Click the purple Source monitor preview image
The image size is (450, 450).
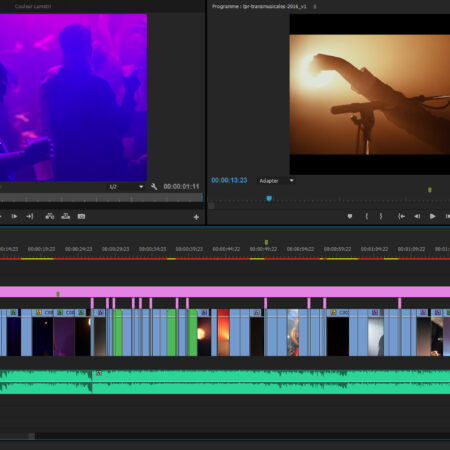(x=73, y=97)
